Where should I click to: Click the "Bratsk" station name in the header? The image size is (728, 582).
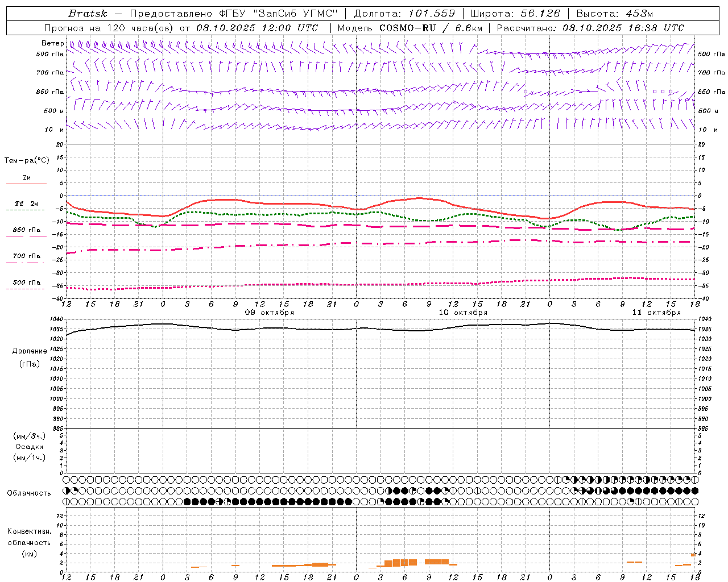(88, 14)
